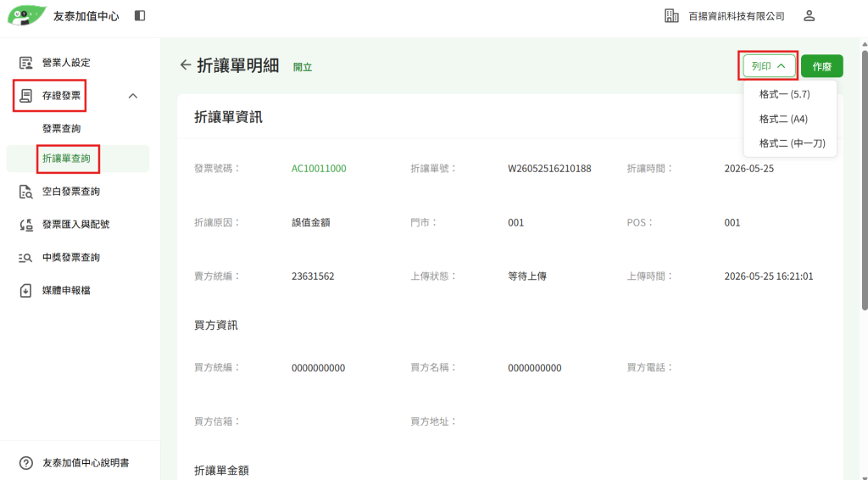Viewport: 868px width, 480px height.
Task: Select 格式二 (中一刀) print option
Action: [x=790, y=143]
